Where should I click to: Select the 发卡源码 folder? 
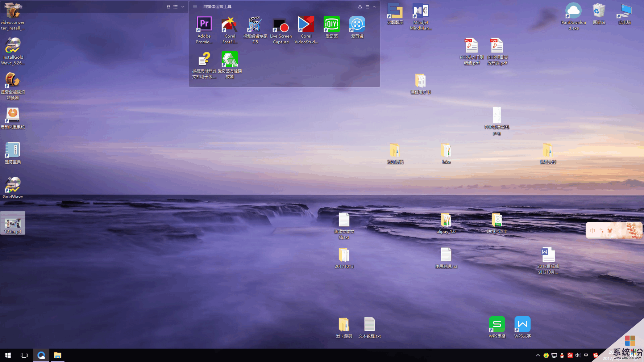(x=344, y=328)
